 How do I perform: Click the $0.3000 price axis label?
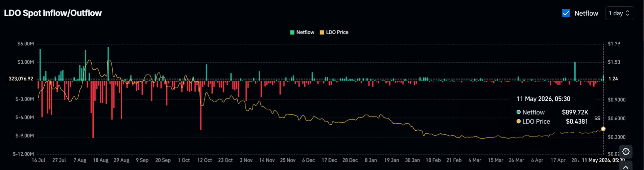(617, 137)
